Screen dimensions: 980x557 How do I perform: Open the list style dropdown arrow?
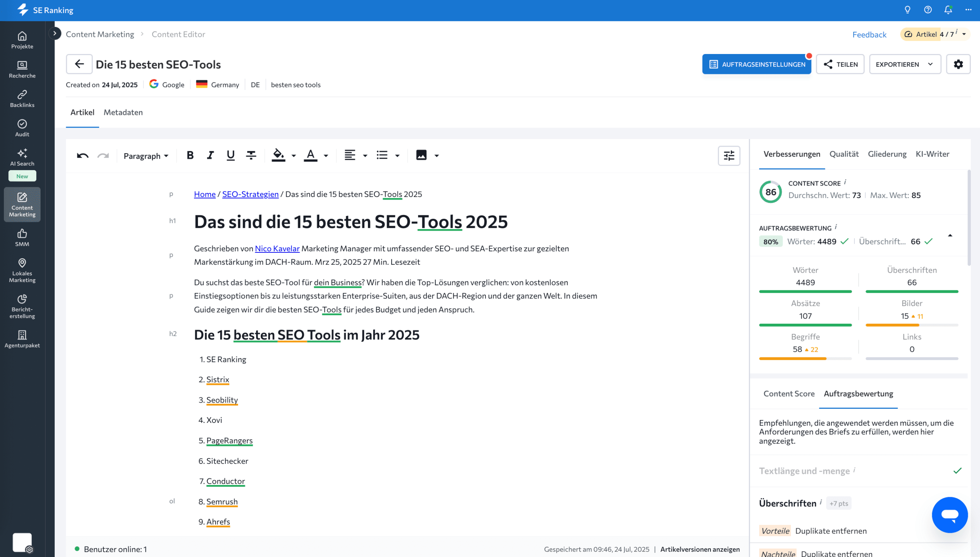(397, 156)
